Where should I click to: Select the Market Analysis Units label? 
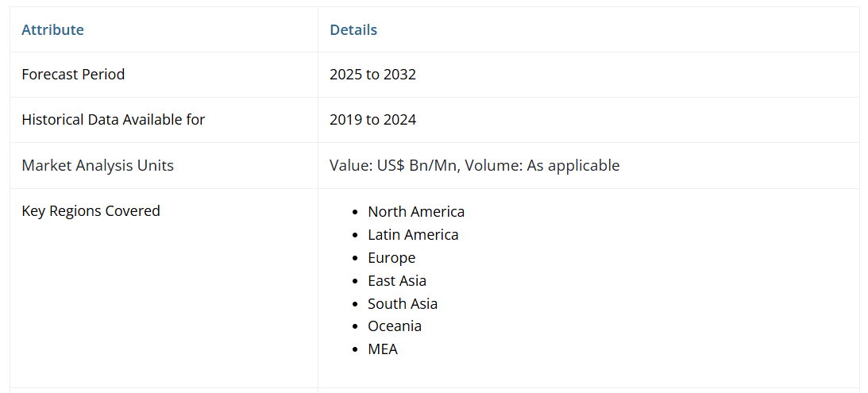[98, 166]
